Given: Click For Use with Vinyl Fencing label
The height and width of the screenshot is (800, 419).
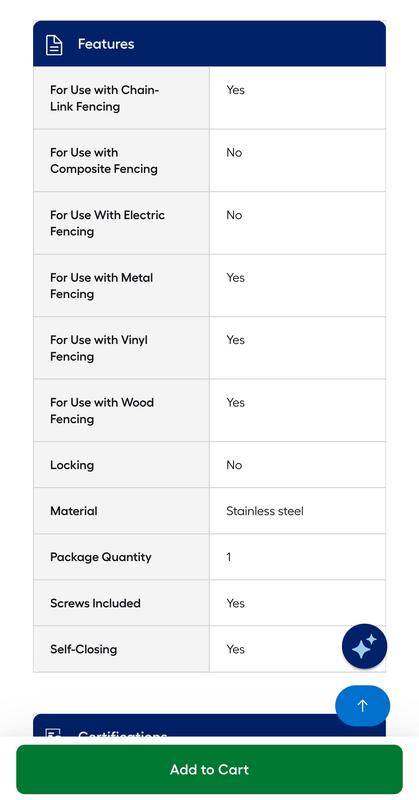Looking at the screenshot, I should 99,348.
